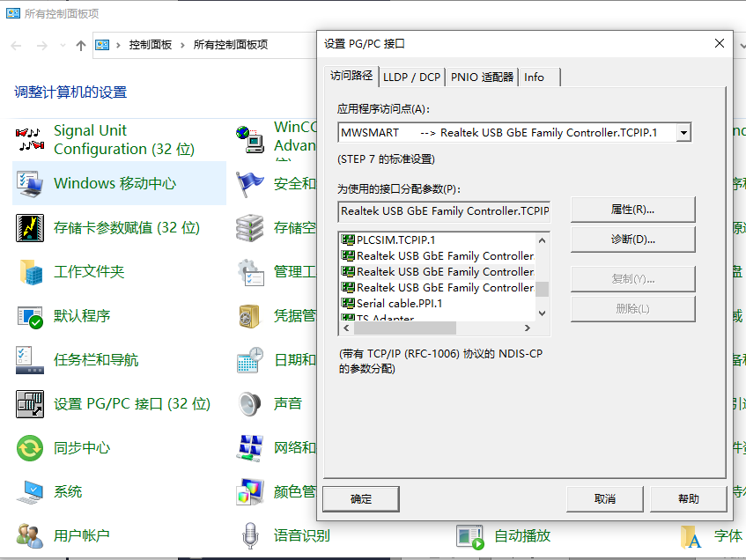The image size is (746, 560).
Task: Open 安全和维护 blue flag icon
Action: coord(250,184)
